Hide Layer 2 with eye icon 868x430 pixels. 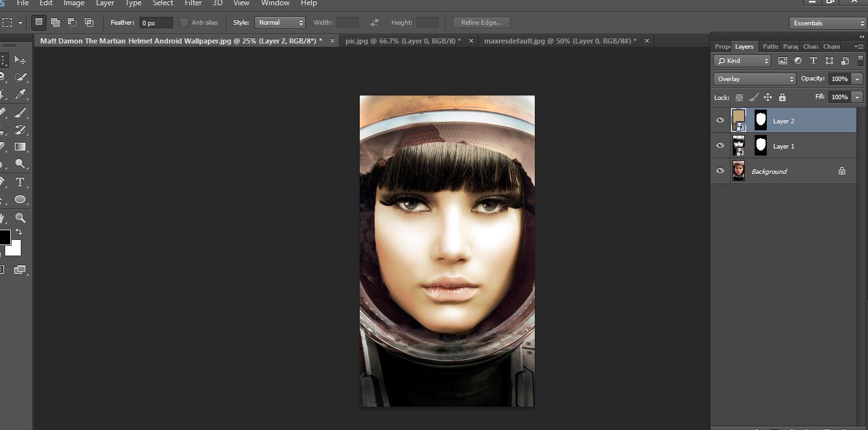(x=720, y=121)
